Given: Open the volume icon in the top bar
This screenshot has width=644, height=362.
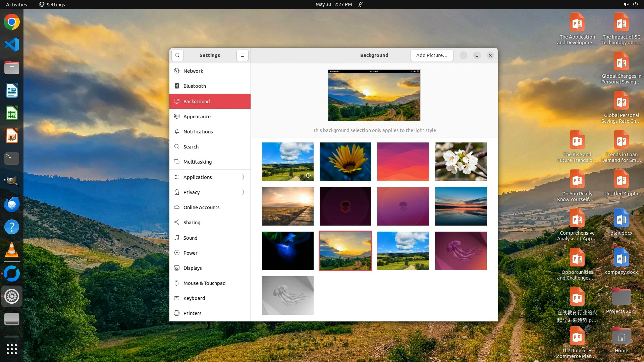Looking at the screenshot, I should (626, 4).
